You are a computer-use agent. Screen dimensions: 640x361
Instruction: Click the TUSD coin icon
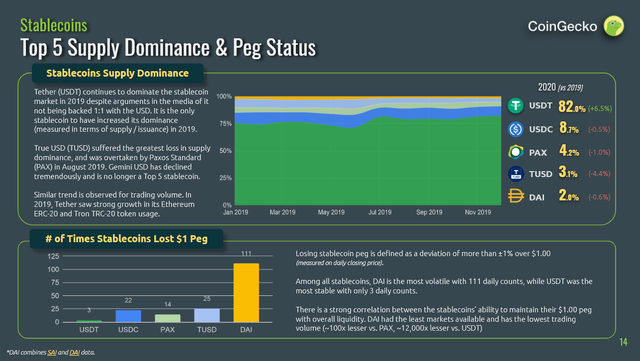click(516, 174)
